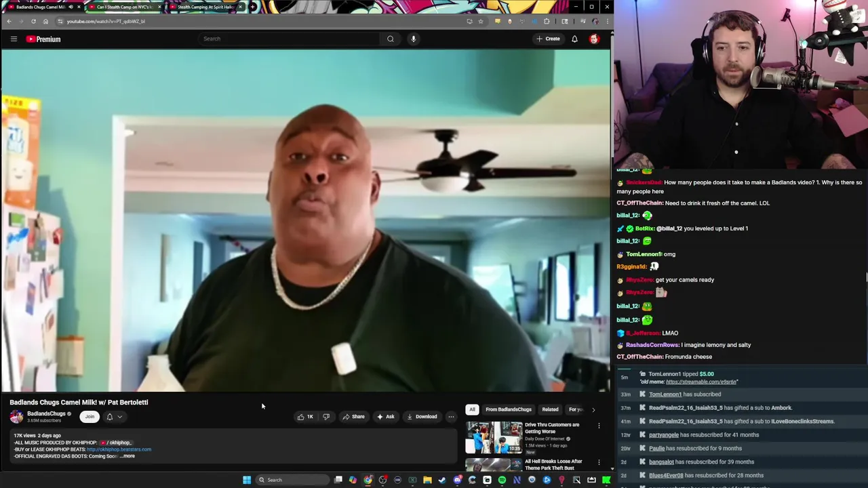Click BotRix username in chat
Viewport: 868px width, 488px height.
tap(644, 228)
